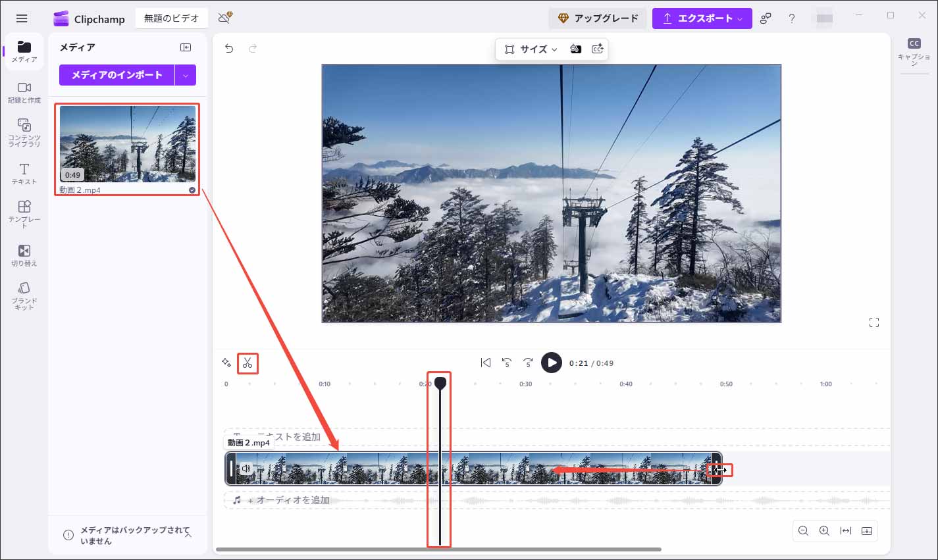Split the clip with the scissors tool
This screenshot has width=938, height=560.
pyautogui.click(x=248, y=363)
